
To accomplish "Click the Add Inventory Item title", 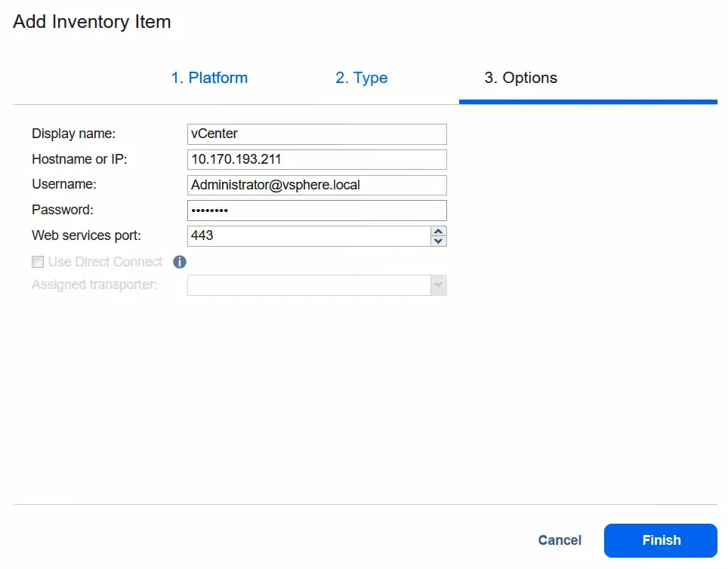I will point(91,22).
